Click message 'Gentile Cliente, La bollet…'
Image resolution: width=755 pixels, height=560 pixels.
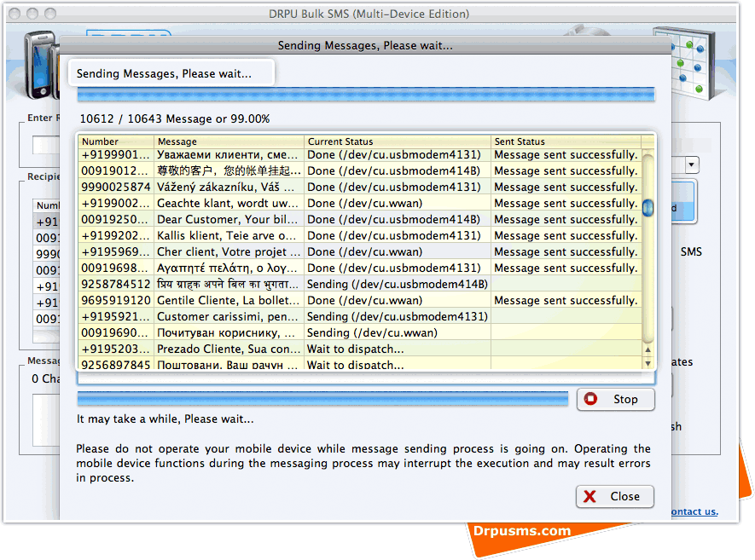click(x=229, y=300)
